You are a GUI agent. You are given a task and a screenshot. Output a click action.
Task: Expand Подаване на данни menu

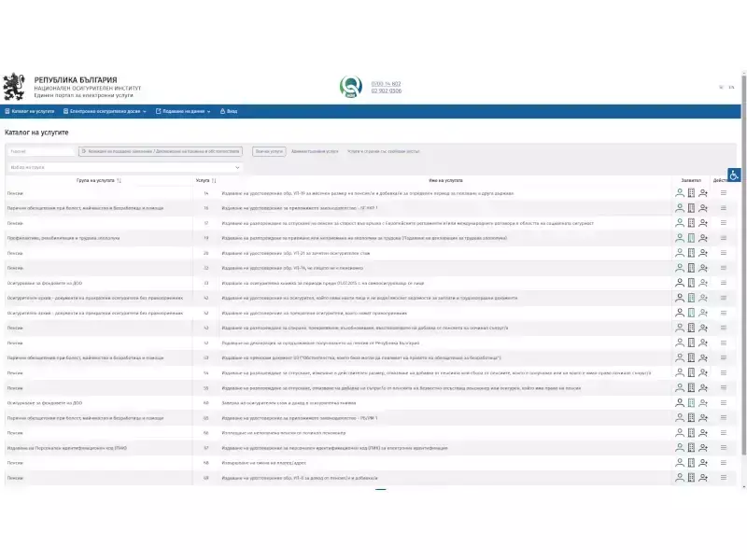click(x=184, y=111)
